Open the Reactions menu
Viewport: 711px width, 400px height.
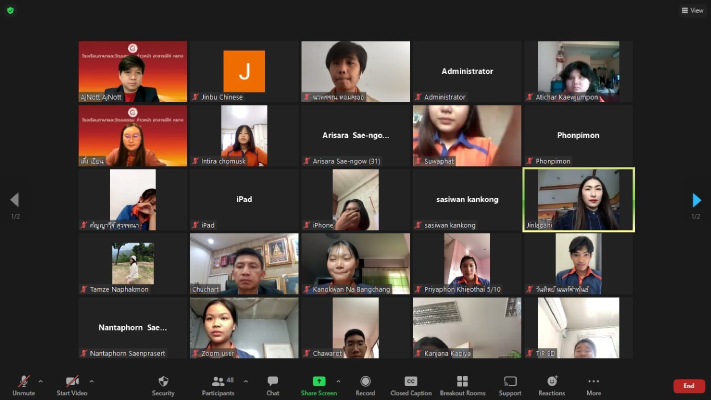click(551, 385)
